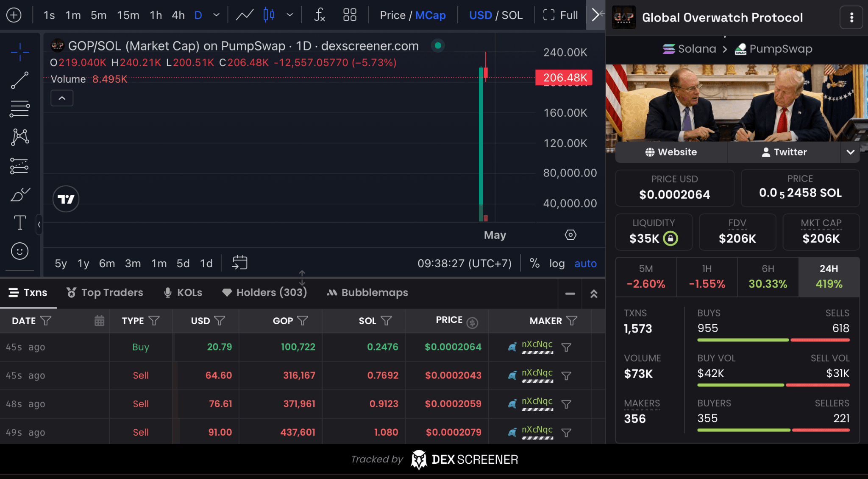The image size is (868, 479).
Task: Toggle percent scale on chart
Action: pyautogui.click(x=534, y=263)
